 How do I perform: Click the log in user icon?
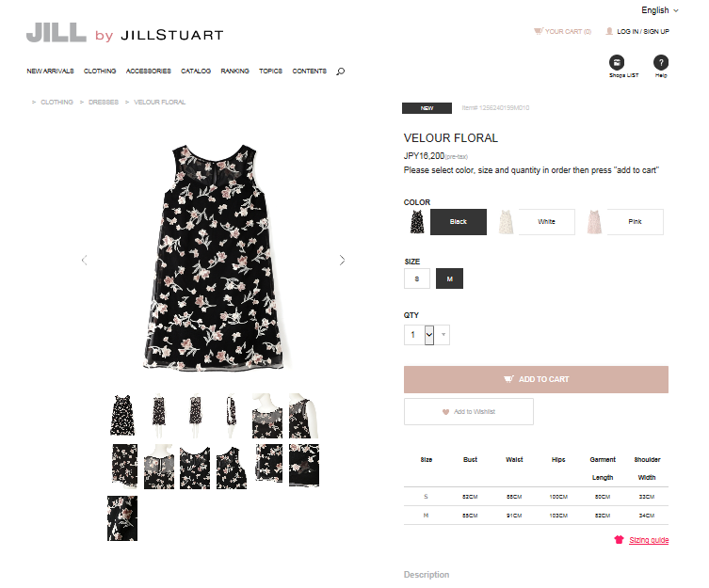pos(609,31)
